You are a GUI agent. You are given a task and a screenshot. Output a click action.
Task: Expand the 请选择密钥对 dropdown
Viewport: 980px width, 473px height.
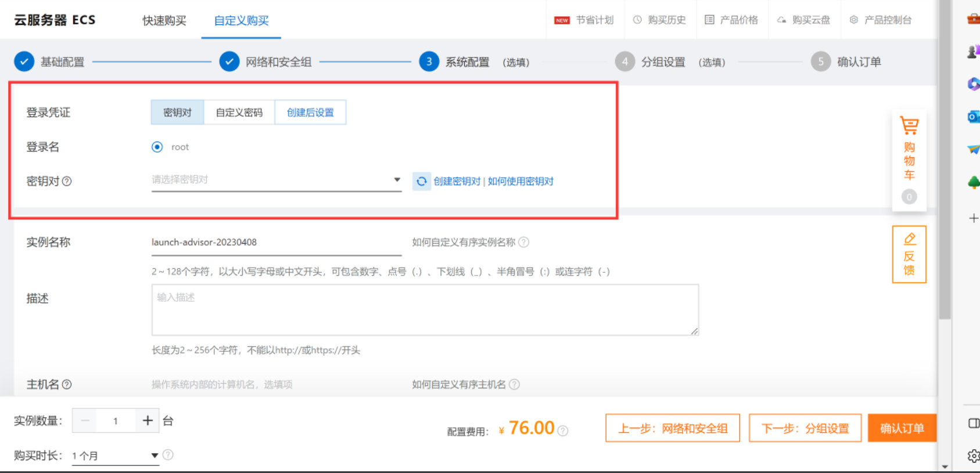(277, 180)
